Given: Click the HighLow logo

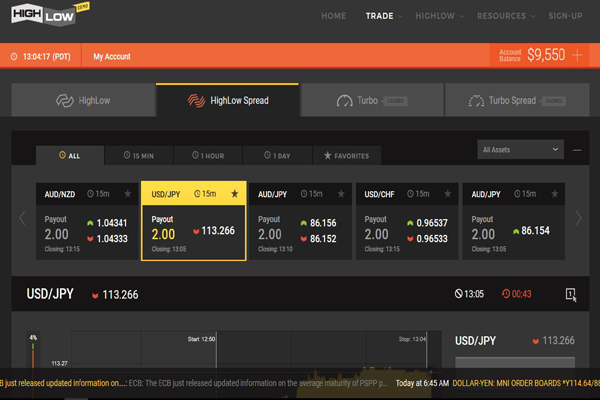Looking at the screenshot, I should tap(50, 15).
